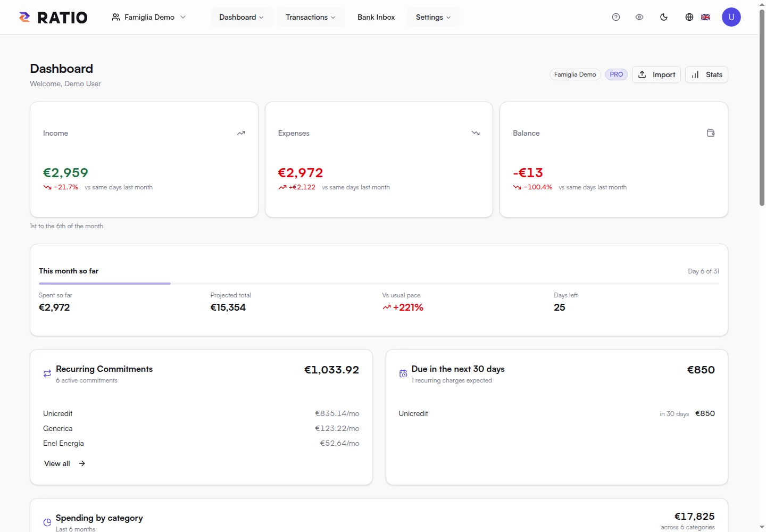Click the Expenses downward trend icon

tap(476, 133)
